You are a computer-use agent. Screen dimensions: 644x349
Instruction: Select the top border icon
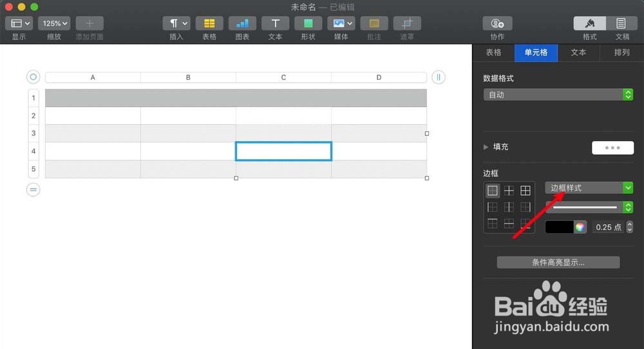(x=493, y=223)
